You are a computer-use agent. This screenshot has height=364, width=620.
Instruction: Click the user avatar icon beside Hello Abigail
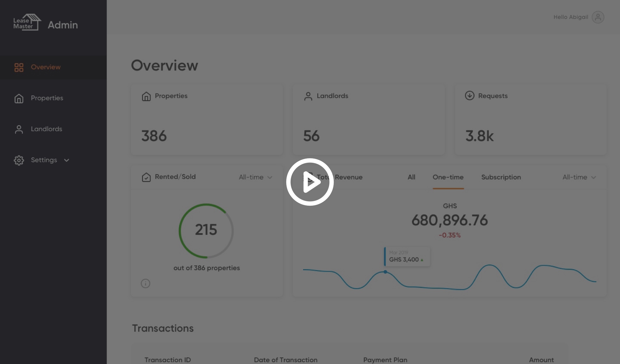[x=598, y=17]
